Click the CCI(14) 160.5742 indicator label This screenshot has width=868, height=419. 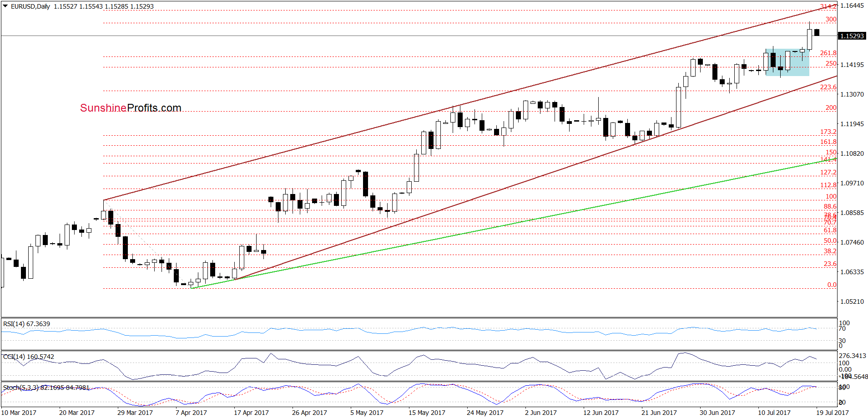(x=29, y=357)
